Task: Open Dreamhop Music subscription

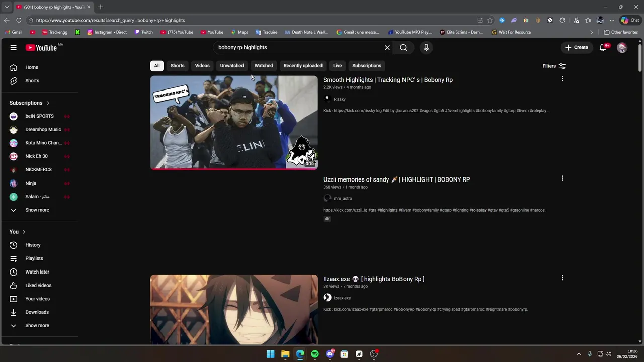Action: click(40, 129)
